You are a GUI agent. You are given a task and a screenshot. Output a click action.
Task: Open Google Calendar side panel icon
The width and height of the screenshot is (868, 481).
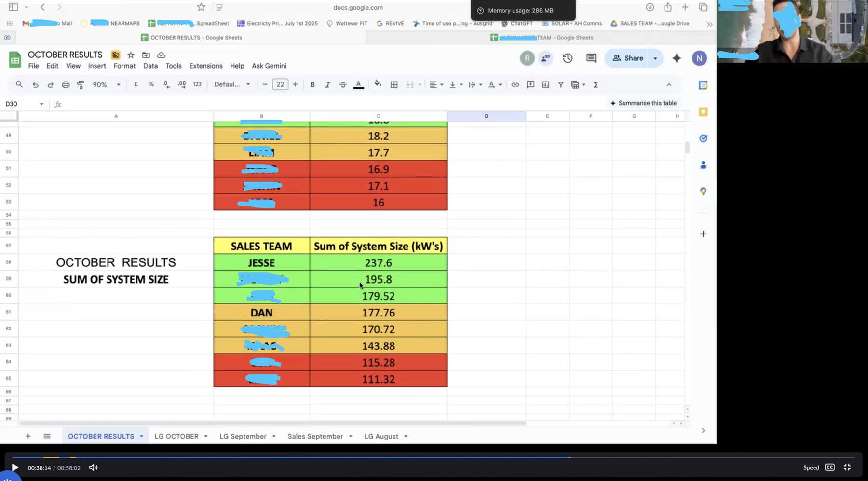point(703,85)
